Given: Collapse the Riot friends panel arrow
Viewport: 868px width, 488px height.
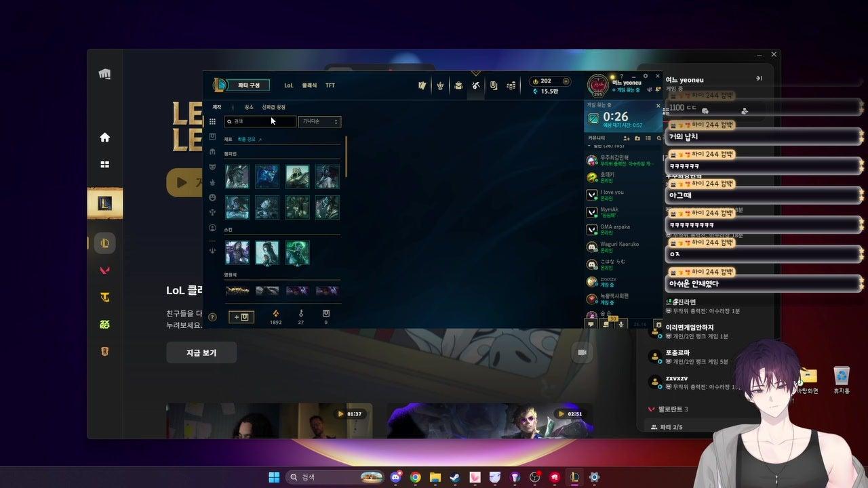Looking at the screenshot, I should (x=759, y=79).
